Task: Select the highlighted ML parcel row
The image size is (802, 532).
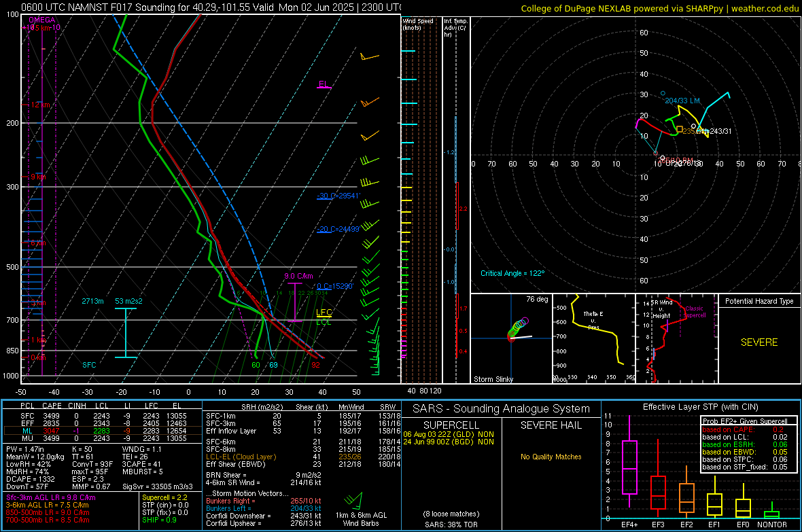Action: point(103,431)
